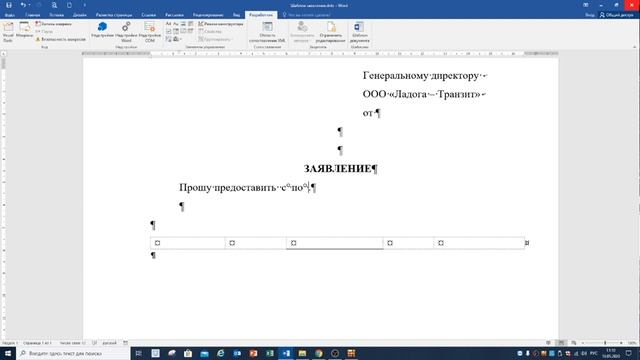Viewport: 640px width, 360px height.
Task: Insert date picker content control
Action: pos(191,31)
